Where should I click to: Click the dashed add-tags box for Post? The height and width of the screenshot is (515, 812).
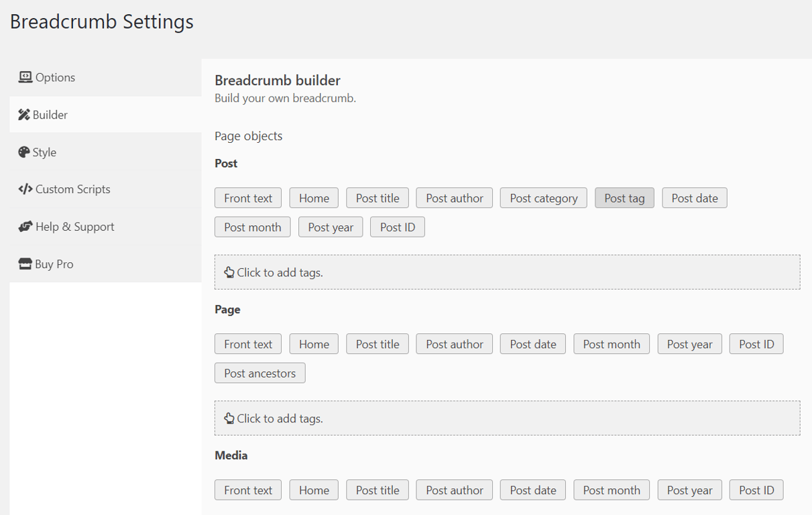507,272
